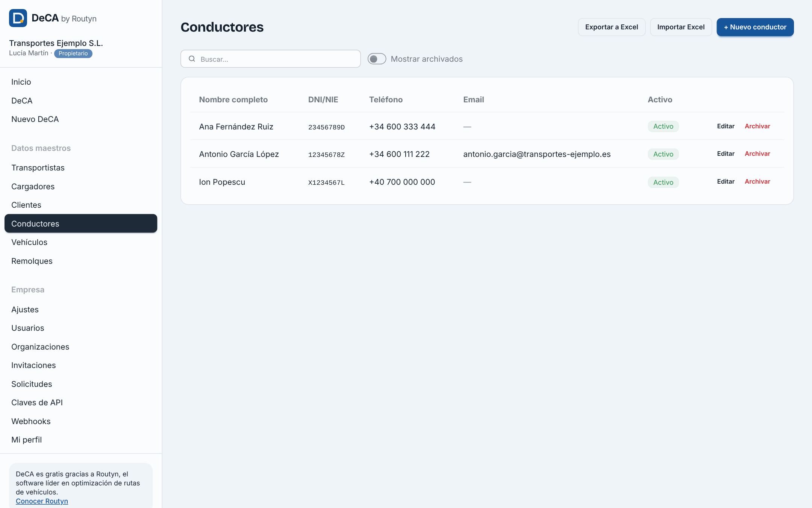Click Nombre completo column header
812x508 pixels.
(233, 100)
